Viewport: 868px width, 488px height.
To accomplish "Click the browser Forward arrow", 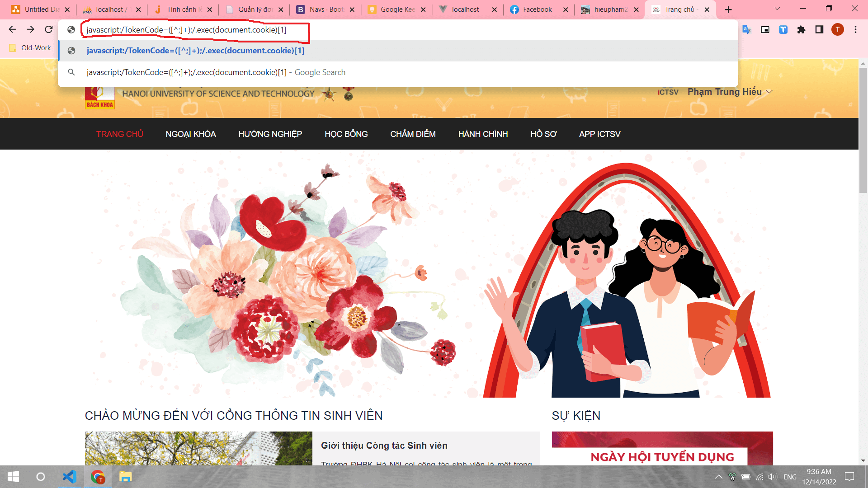I will click(x=30, y=29).
